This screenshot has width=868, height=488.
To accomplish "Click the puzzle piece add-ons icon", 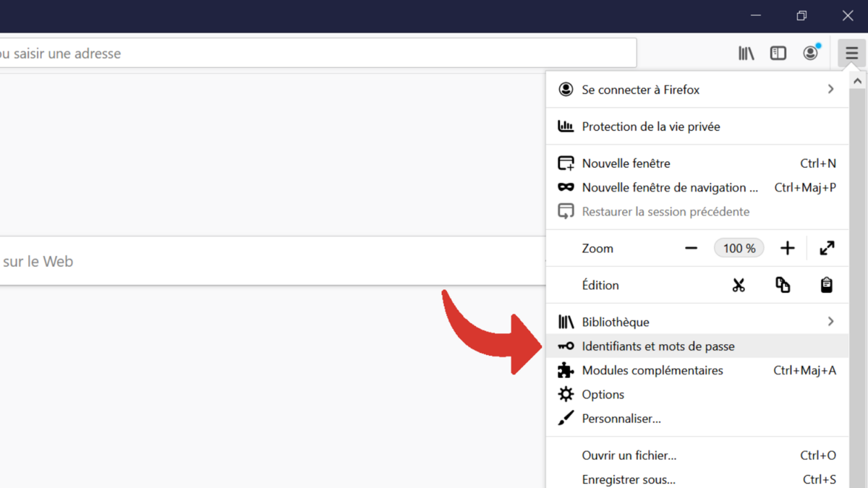I will pos(566,370).
